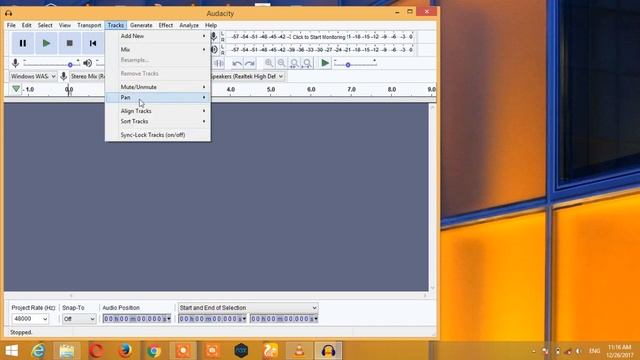Viewport: 640px width, 360px height.
Task: Open the Generate menu
Action: tap(141, 25)
